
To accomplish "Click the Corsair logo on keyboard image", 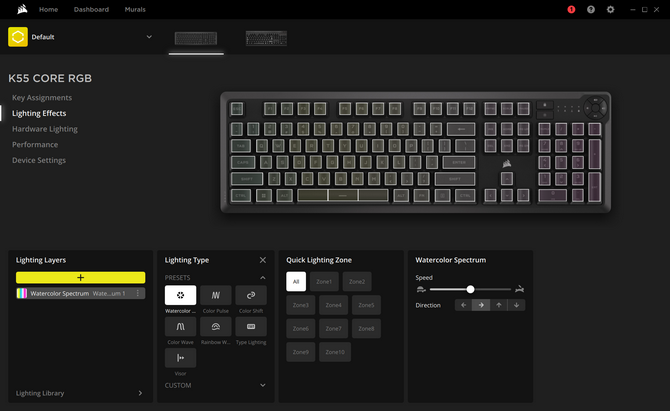I will point(507,163).
